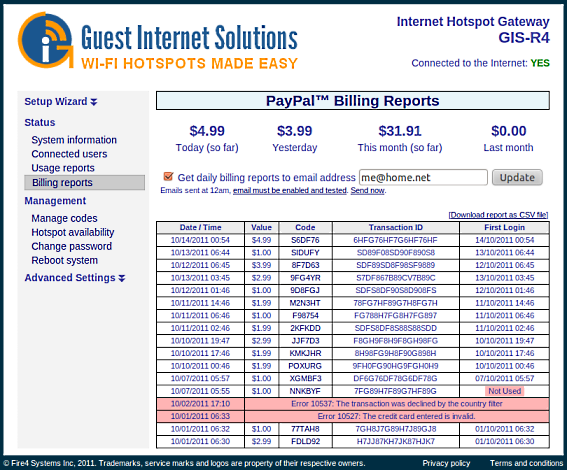Click the Not Used status cell
This screenshot has height=470, width=567.
tap(504, 391)
